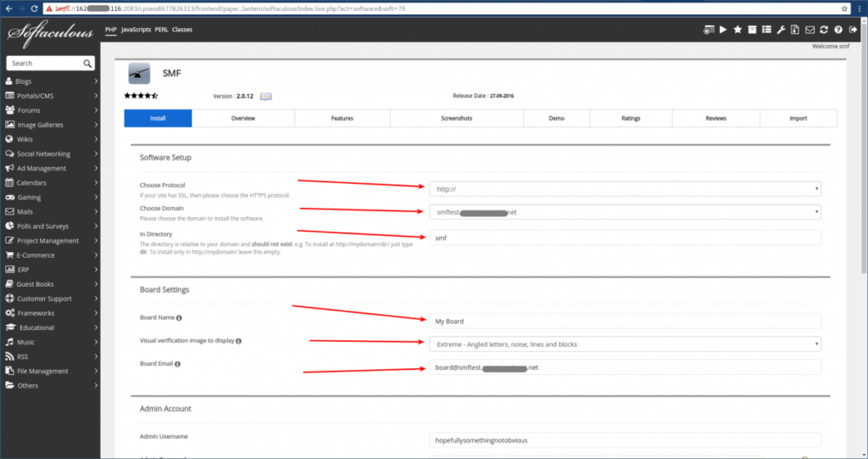Select JavaScripts in top menu
The height and width of the screenshot is (459, 868).
[136, 30]
